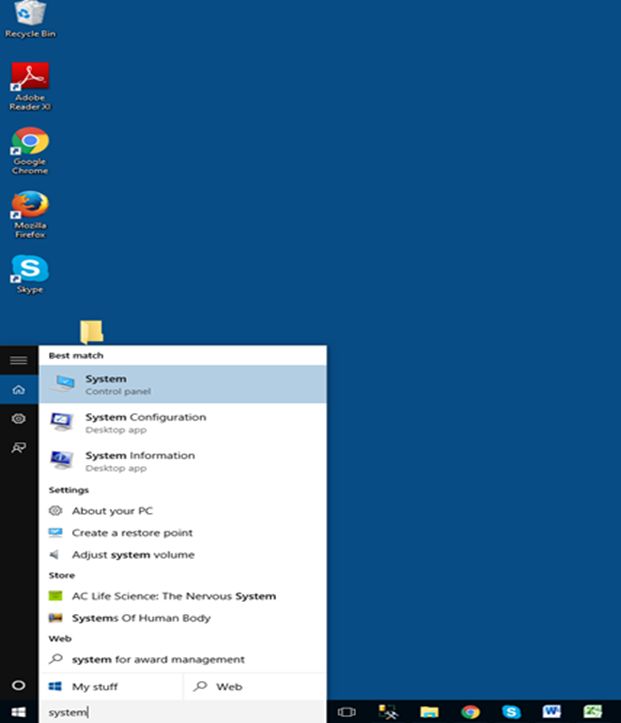
Task: Open search settings gear in sidebar
Action: pos(18,419)
